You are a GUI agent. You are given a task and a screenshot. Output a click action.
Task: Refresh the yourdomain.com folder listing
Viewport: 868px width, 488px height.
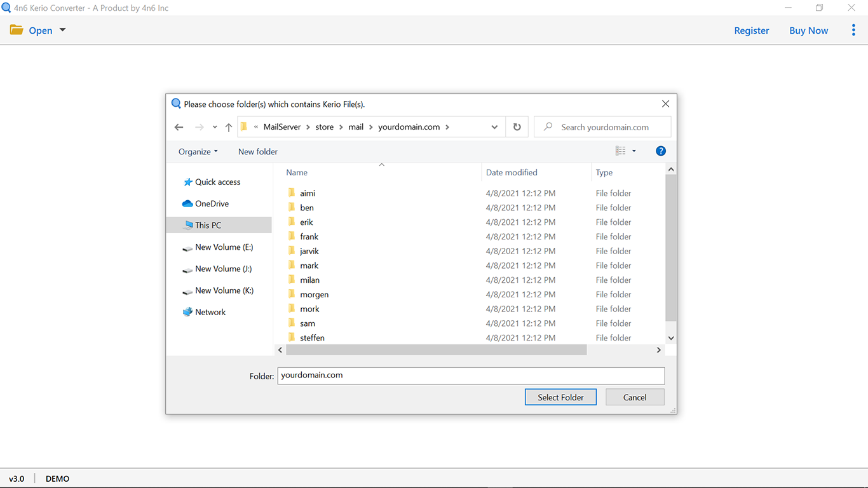517,127
